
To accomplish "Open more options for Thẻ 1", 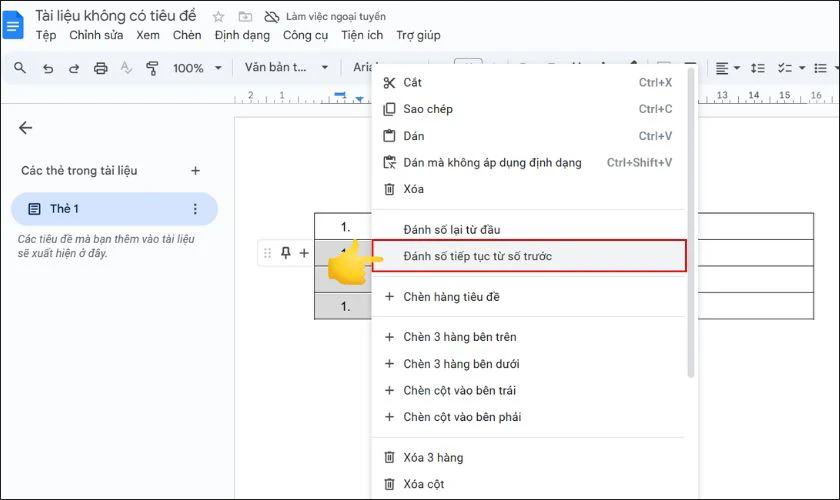I will point(195,209).
